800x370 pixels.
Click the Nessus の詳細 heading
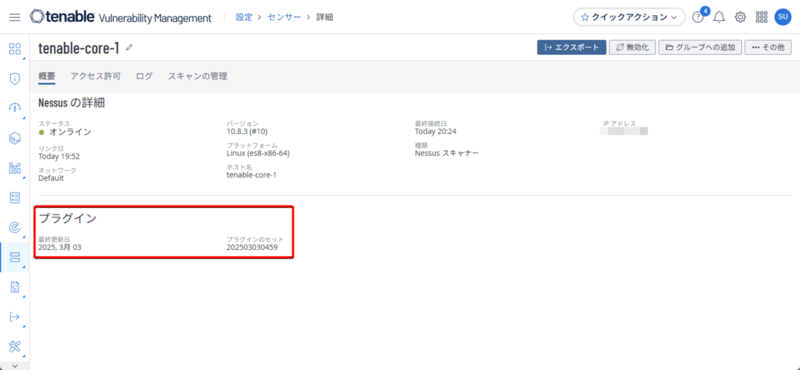click(71, 103)
